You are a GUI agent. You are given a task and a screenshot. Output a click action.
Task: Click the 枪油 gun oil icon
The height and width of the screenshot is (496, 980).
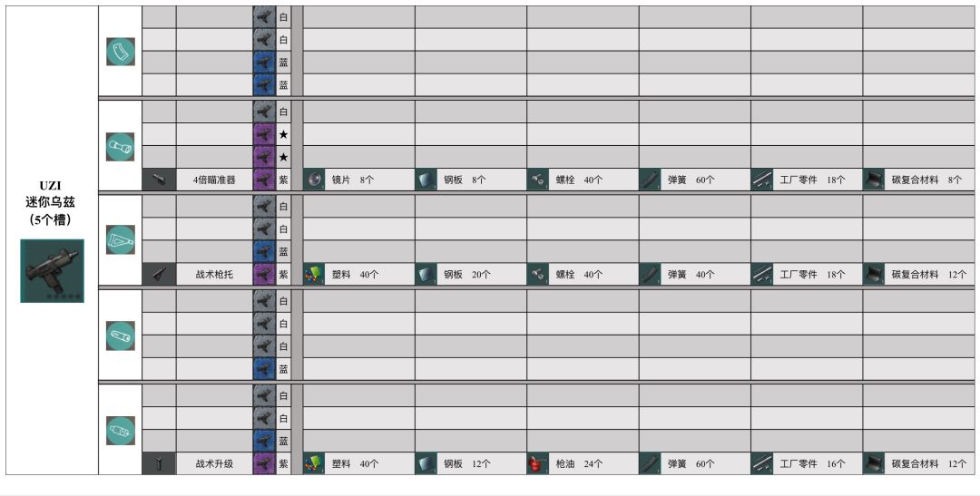pos(537,464)
